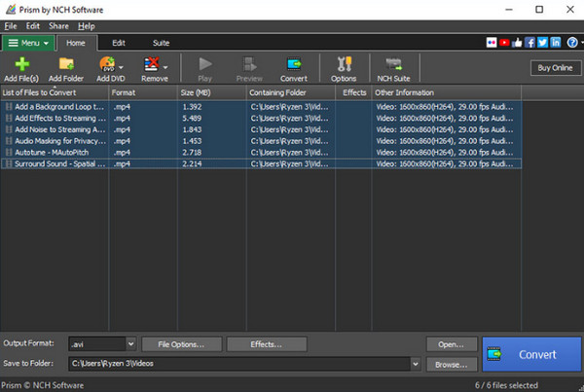584x392 pixels.
Task: Click the Add File(s) toolbar icon
Action: pos(20,64)
